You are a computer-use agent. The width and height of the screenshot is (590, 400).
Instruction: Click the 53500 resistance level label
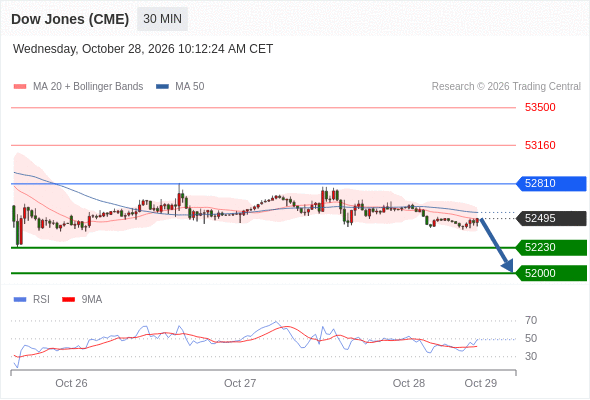click(x=540, y=107)
